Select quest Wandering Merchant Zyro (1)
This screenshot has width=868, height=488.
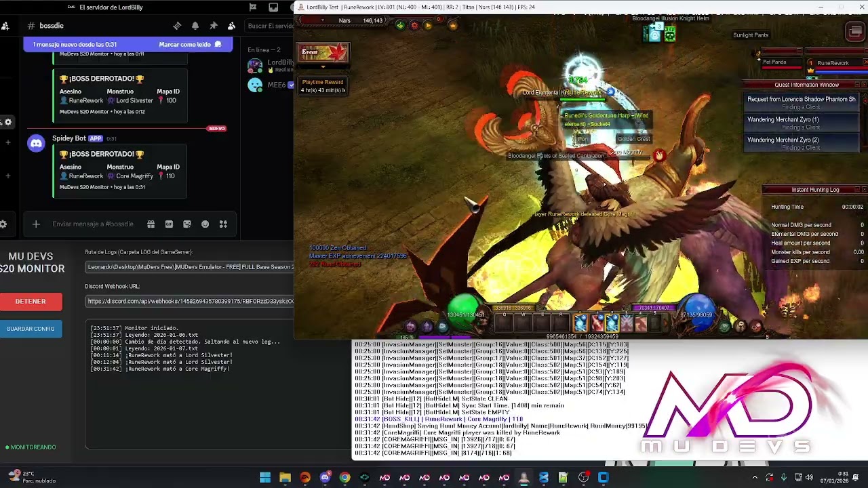[x=801, y=123]
